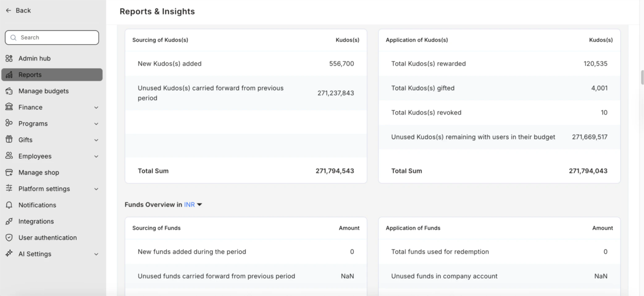Screen dimensions: 644x296
Task: Expand the Platform settings chevron
Action: coord(96,189)
